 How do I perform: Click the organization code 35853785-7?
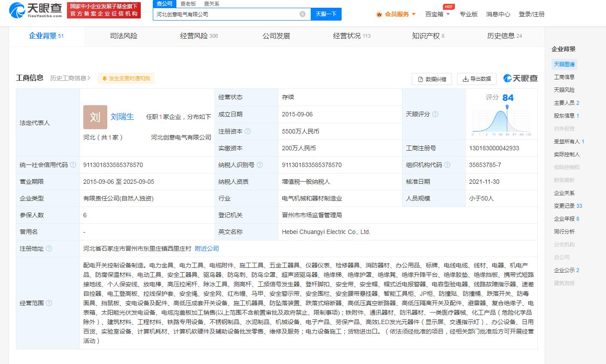[485, 165]
